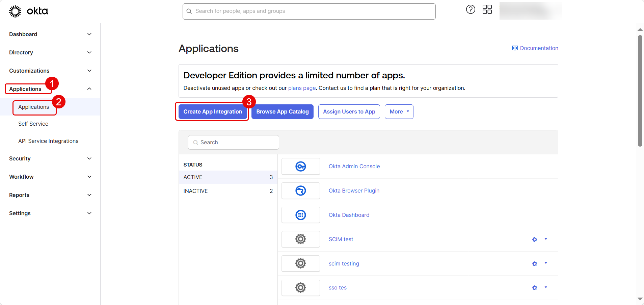Click the Okta Admin Console app icon
This screenshot has height=305, width=644.
pos(300,167)
